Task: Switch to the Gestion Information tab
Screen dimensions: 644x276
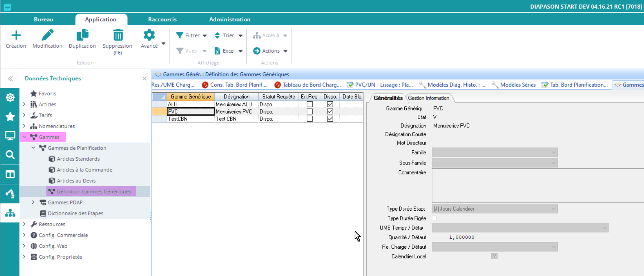Action: pos(428,98)
